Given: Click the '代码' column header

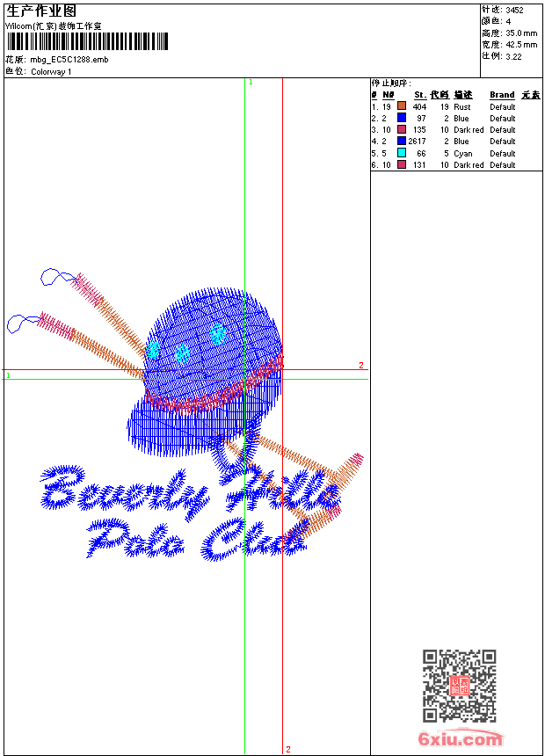Looking at the screenshot, I should [x=440, y=95].
